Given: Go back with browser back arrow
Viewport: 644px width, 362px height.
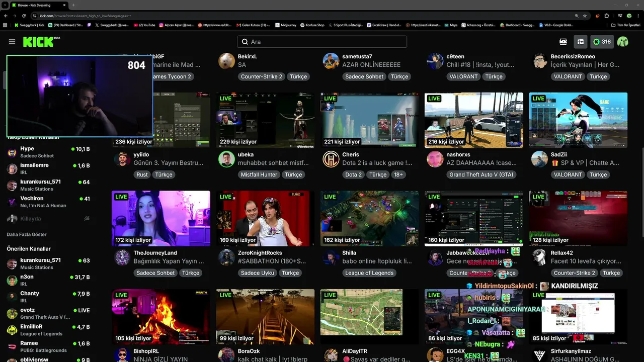Looking at the screenshot, I should (6, 16).
